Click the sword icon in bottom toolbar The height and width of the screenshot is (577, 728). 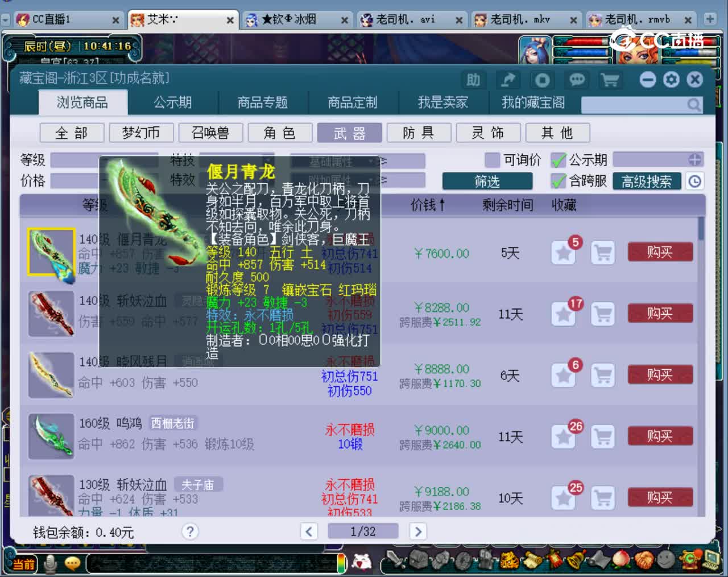click(395, 561)
